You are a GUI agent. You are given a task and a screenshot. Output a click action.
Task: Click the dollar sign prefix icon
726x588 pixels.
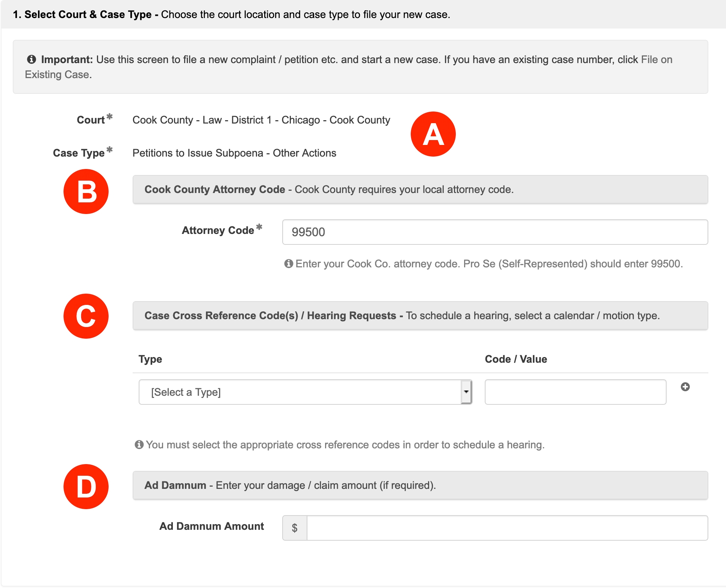point(295,528)
